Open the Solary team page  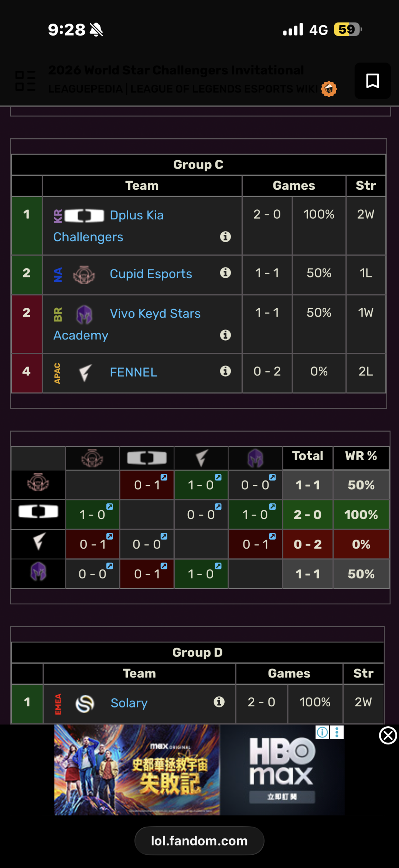click(129, 703)
